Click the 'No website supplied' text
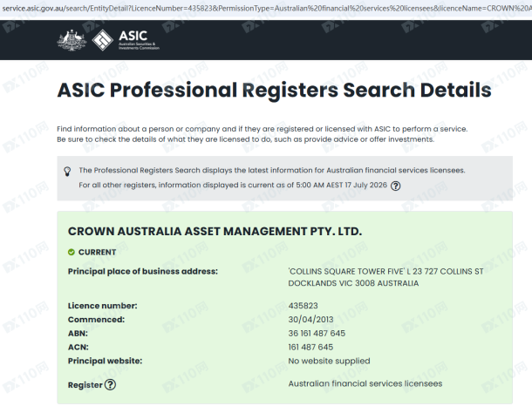Viewport: 532px width, 406px height. tap(329, 361)
